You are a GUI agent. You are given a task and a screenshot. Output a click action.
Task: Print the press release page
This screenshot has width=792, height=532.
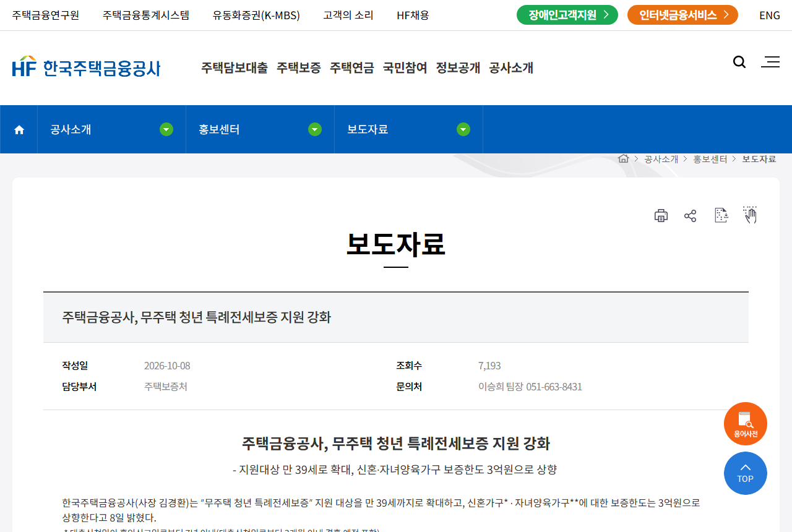[661, 215]
